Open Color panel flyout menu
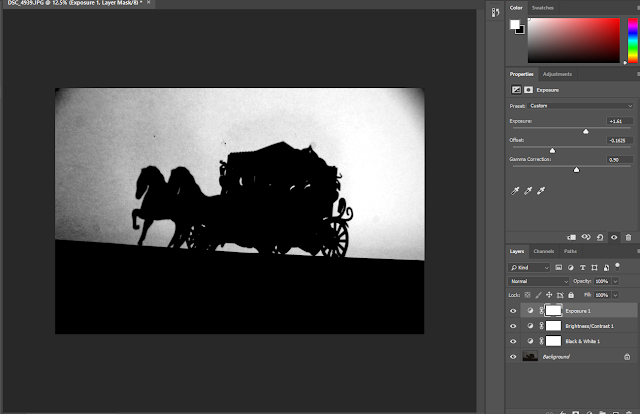Screen dimensions: 640x414 pos(638,8)
